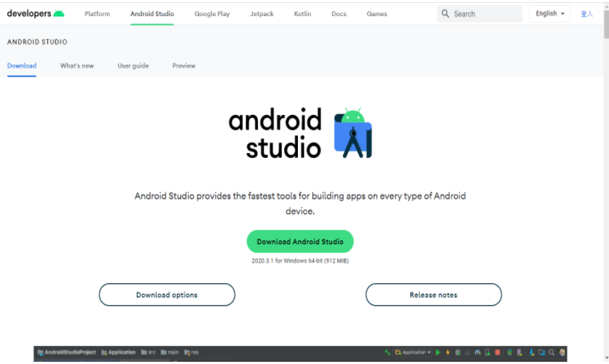Image resolution: width=609 pixels, height=364 pixels.
Task: Click the user avatar icon in IDE preview
Action: 562,352
